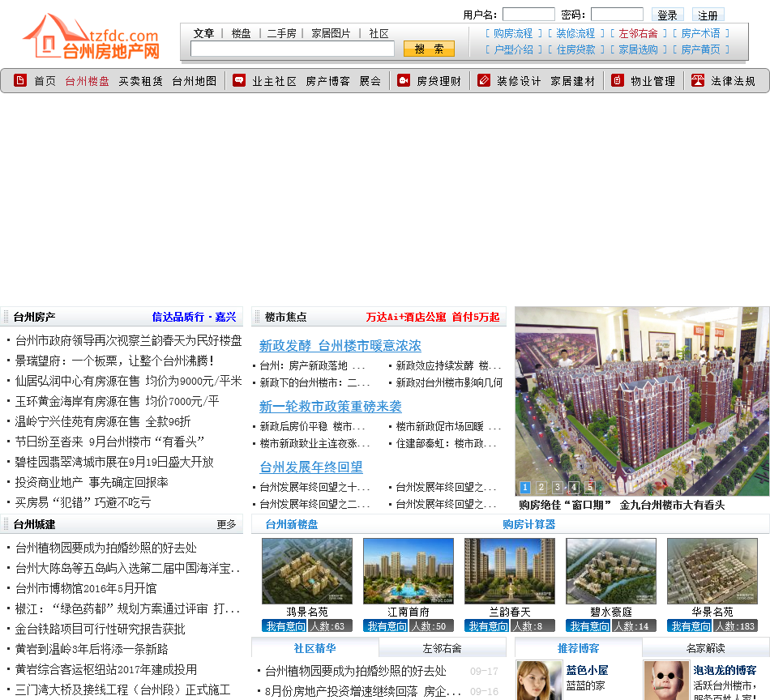Open the 购房流程 quick link

[513, 33]
